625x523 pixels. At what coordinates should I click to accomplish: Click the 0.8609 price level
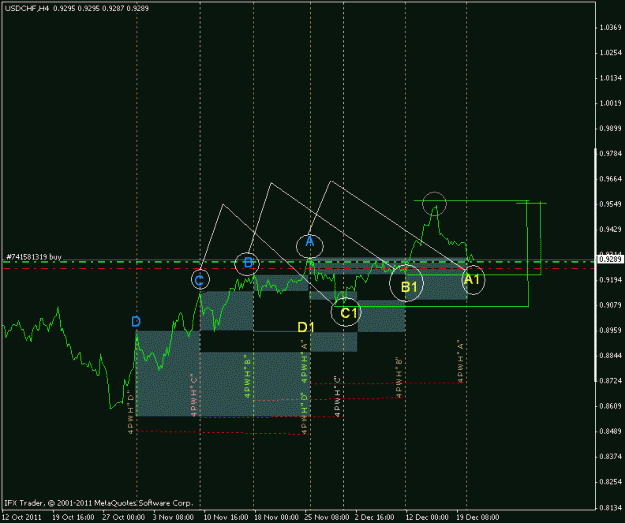pos(610,406)
